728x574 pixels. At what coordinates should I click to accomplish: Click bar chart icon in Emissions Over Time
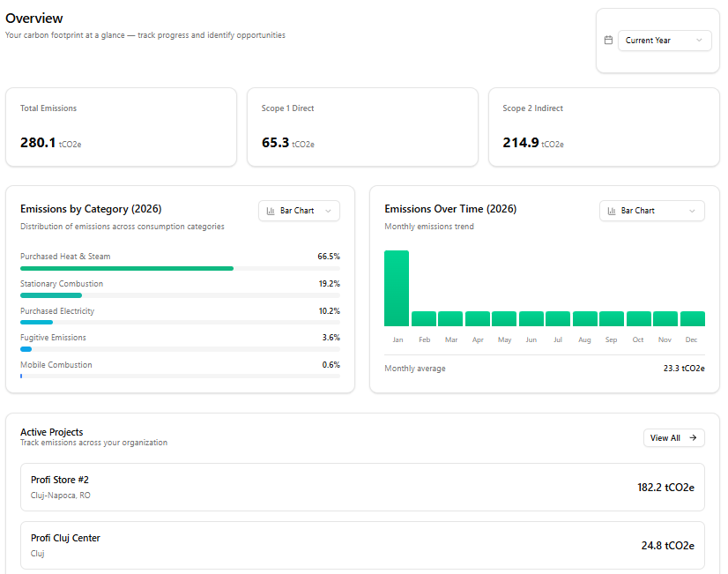[x=612, y=211]
